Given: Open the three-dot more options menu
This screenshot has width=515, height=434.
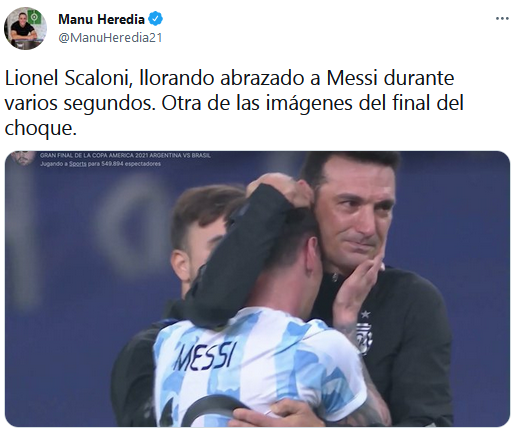Looking at the screenshot, I should 502,19.
